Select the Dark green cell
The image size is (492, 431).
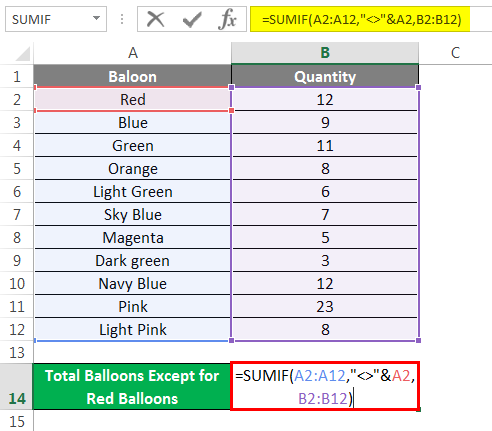coord(132,260)
